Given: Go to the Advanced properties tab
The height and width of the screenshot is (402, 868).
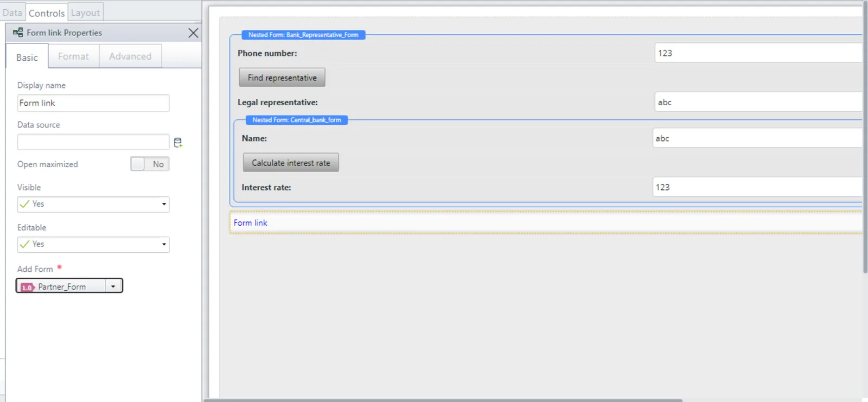Looking at the screenshot, I should [130, 56].
